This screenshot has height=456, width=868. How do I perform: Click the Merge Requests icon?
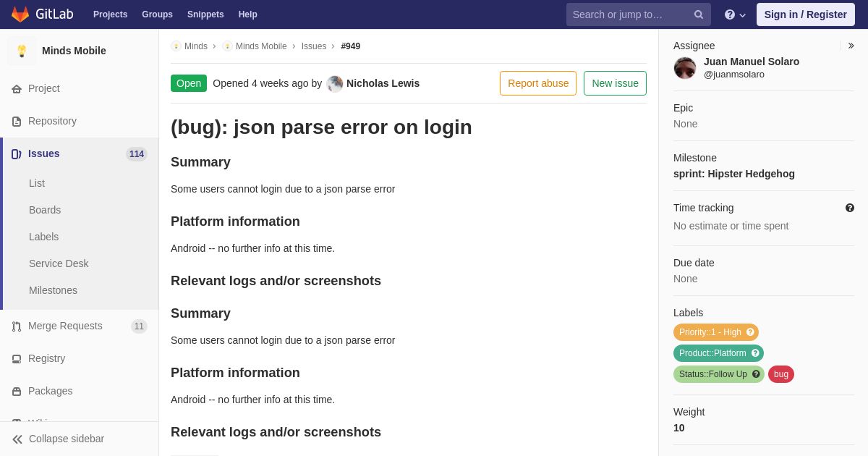[x=17, y=326]
